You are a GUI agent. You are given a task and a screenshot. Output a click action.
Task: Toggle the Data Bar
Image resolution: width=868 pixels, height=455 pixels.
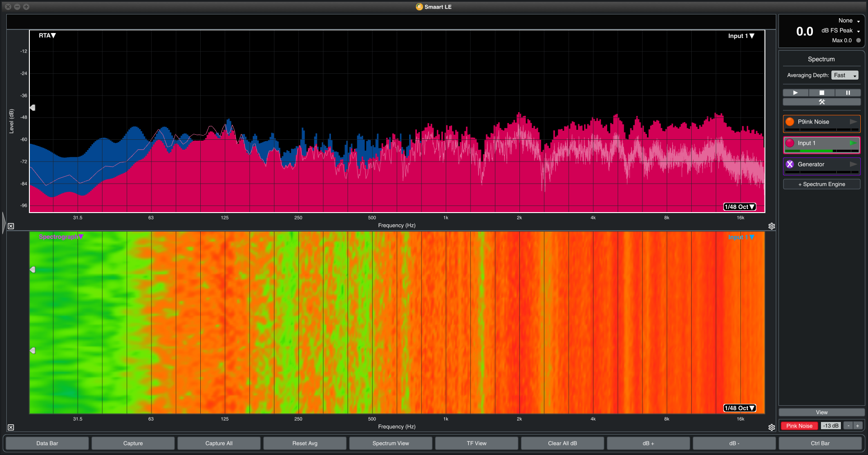[47, 443]
